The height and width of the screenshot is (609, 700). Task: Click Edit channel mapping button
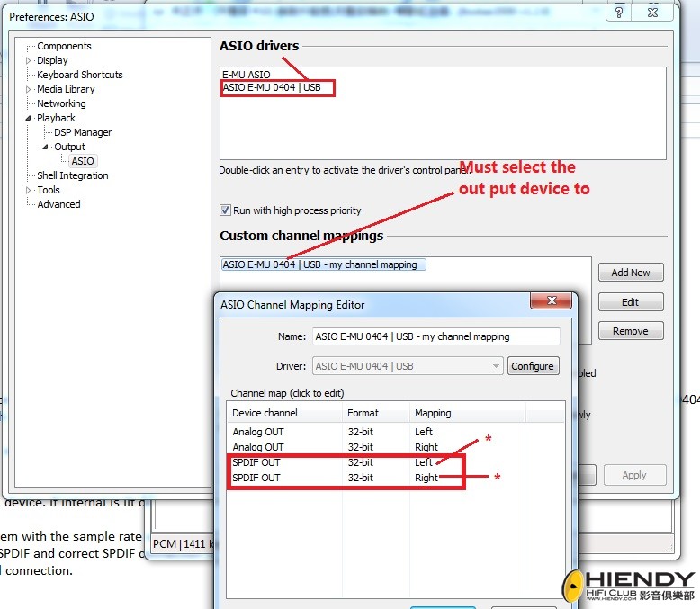(631, 302)
